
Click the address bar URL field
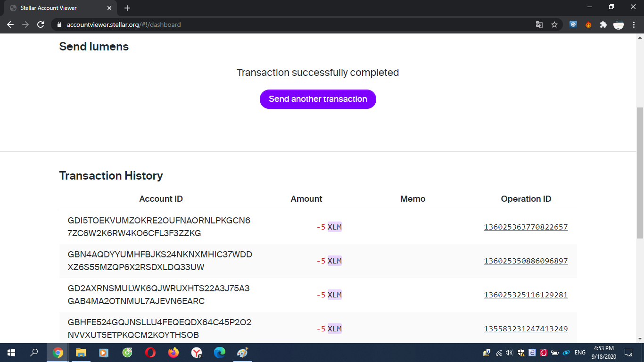tap(283, 25)
